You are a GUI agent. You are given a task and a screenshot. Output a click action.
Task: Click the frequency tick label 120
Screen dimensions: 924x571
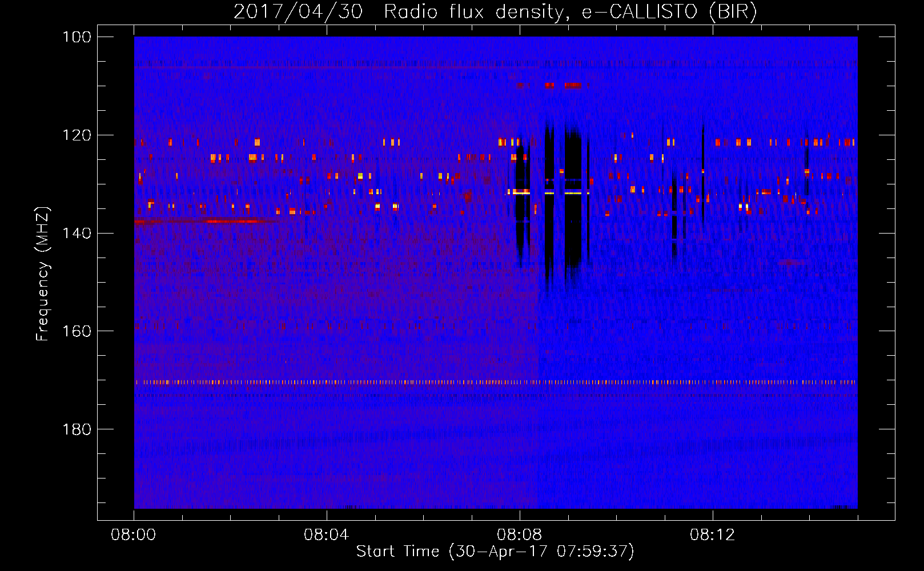click(77, 135)
